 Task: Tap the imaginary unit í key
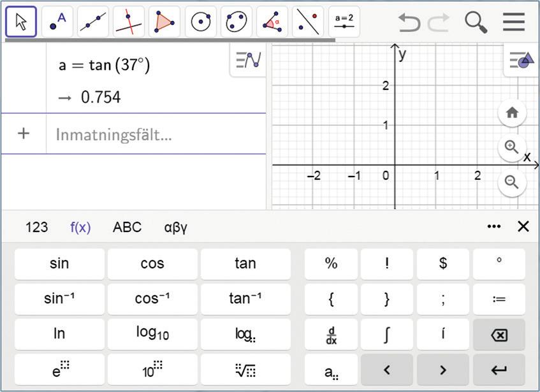(x=443, y=334)
